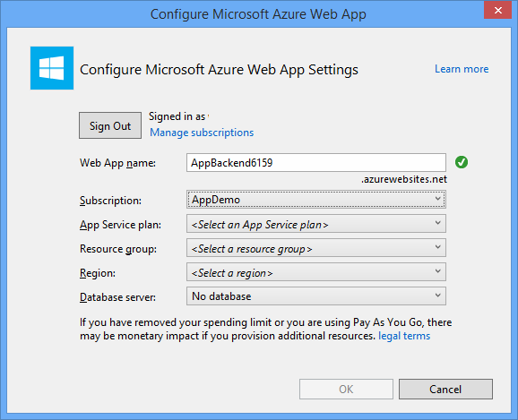Open the legal terms link
518x420 pixels.
(404, 336)
